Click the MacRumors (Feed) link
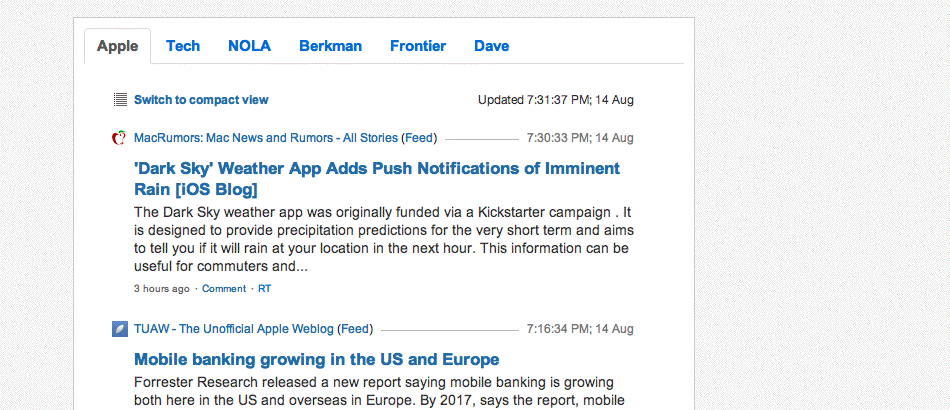The height and width of the screenshot is (410, 950). pos(419,138)
